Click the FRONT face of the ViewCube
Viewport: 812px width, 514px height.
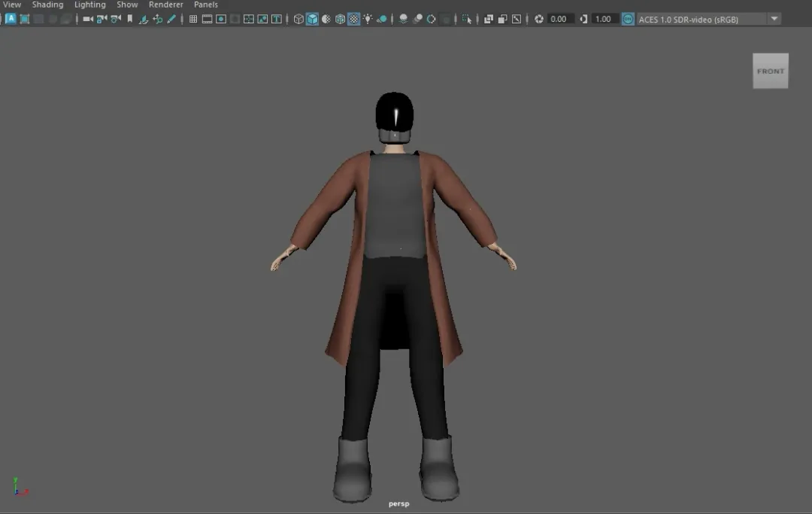pyautogui.click(x=771, y=71)
